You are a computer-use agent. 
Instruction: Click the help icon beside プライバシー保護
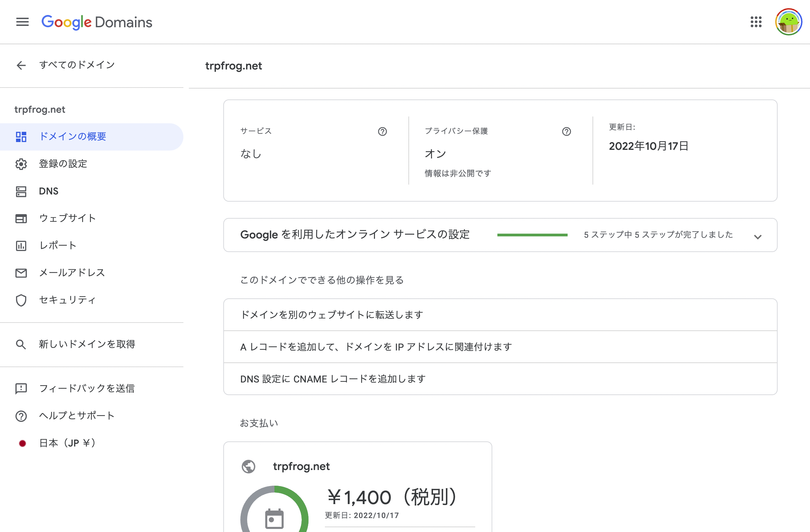pos(566,131)
